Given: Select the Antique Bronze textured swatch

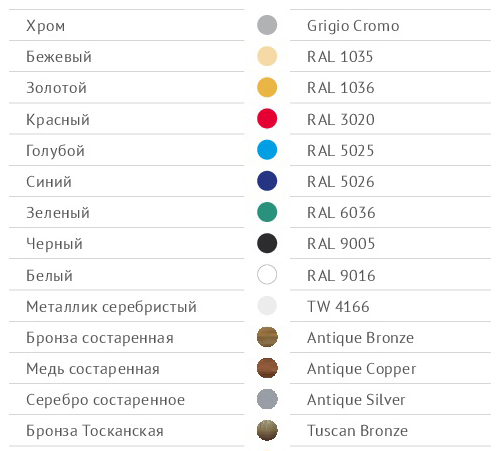Looking at the screenshot, I should (x=267, y=337).
